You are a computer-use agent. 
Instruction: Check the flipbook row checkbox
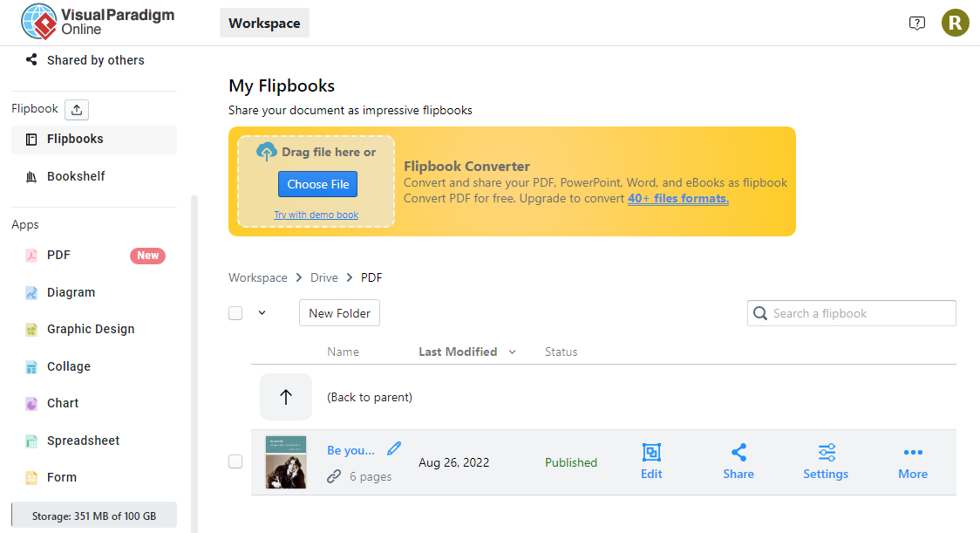(235, 461)
